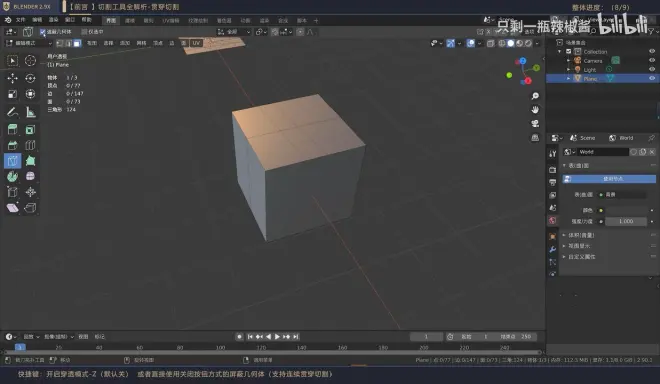Viewport: 660px width, 384px height.
Task: Select the Measure ruler tool
Action: (30, 112)
